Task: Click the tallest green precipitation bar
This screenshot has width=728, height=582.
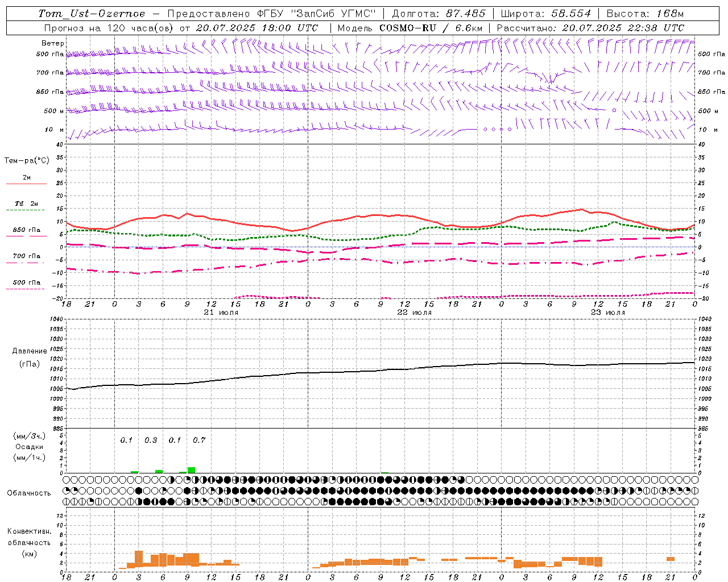Action: click(191, 470)
